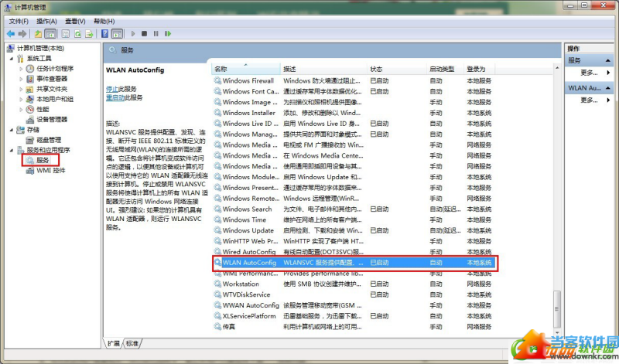Collapse the 存储 tree node
This screenshot has height=364, width=619.
click(12, 130)
